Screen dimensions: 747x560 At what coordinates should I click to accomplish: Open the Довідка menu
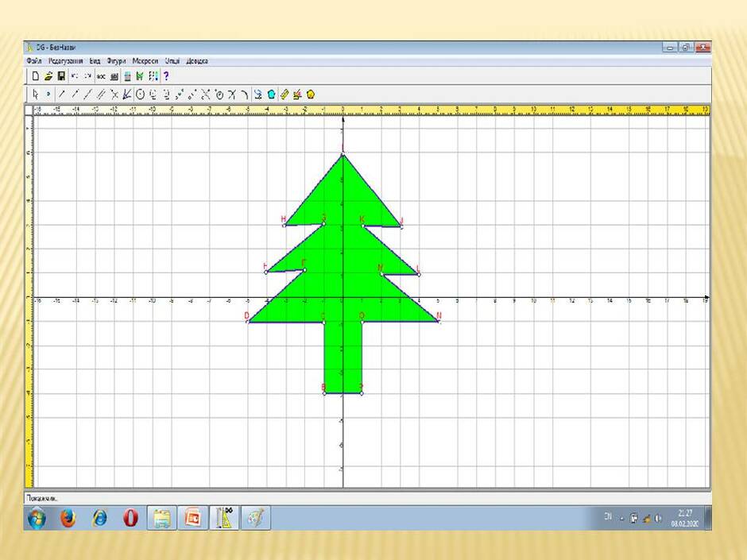click(x=197, y=61)
